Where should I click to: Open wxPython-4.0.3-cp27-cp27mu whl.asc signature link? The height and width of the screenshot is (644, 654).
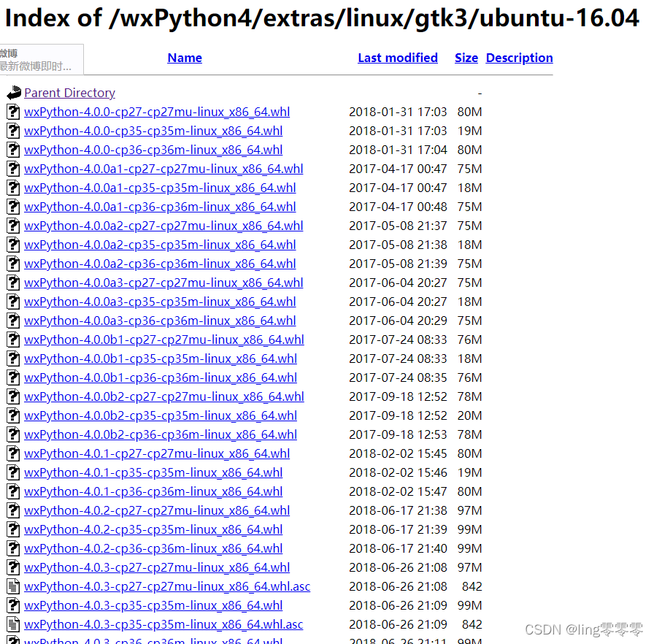(167, 586)
